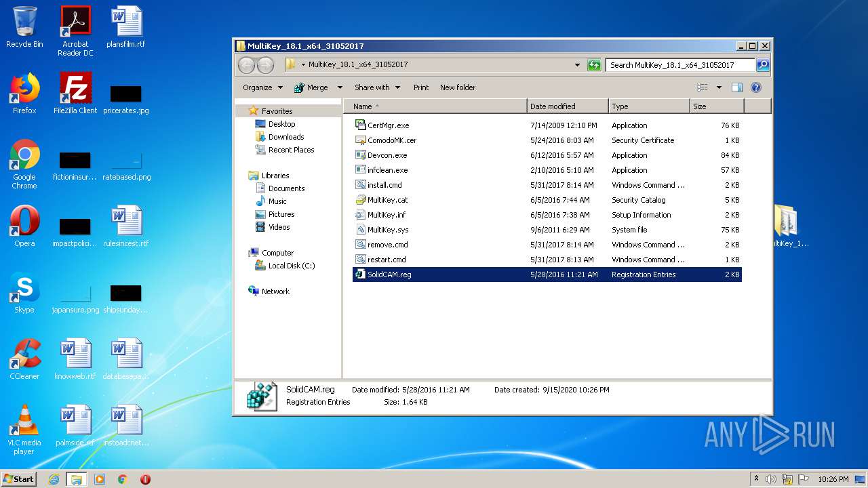Viewport: 868px width, 488px height.
Task: Click the Opera icon in the taskbar
Action: 145,479
